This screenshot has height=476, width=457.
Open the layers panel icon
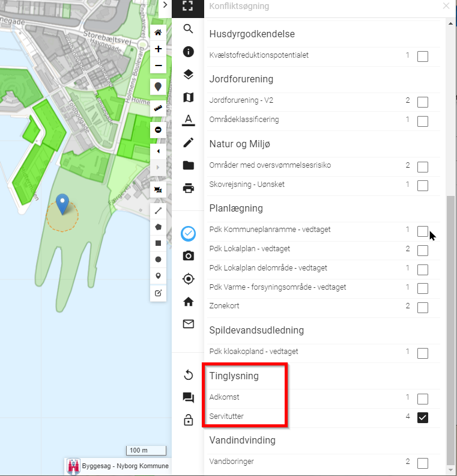pyautogui.click(x=188, y=75)
